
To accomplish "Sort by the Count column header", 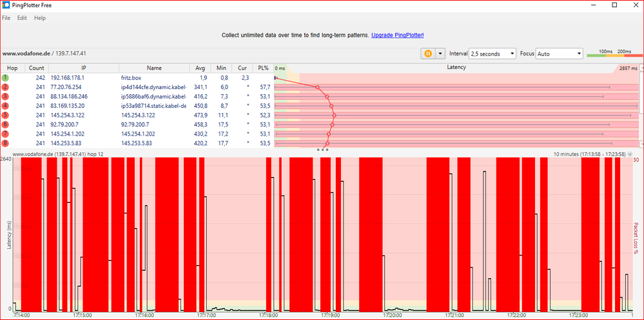I will click(37, 68).
